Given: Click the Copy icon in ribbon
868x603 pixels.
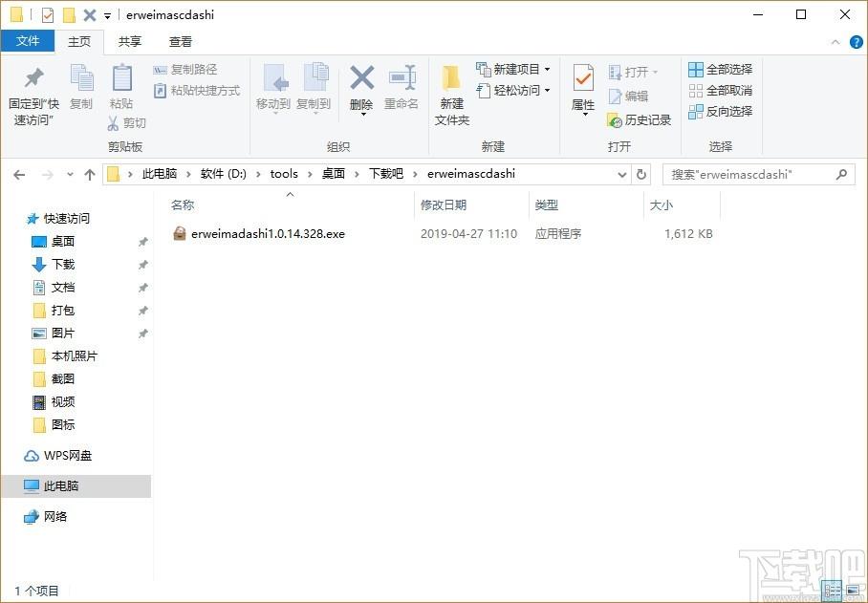Looking at the screenshot, I should coord(81,77).
